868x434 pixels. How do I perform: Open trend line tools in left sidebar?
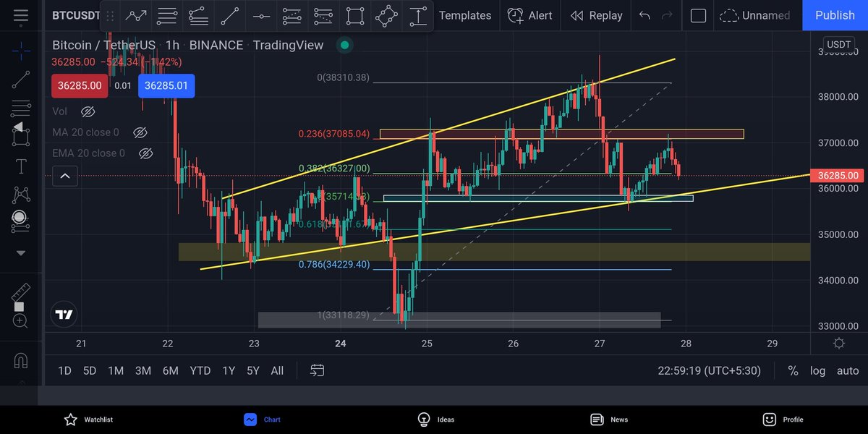tap(21, 80)
